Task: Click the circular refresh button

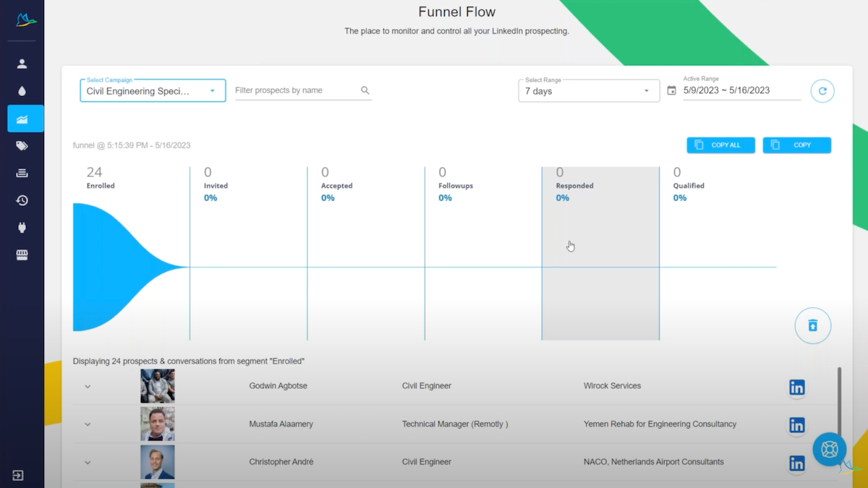Action: pyautogui.click(x=822, y=90)
